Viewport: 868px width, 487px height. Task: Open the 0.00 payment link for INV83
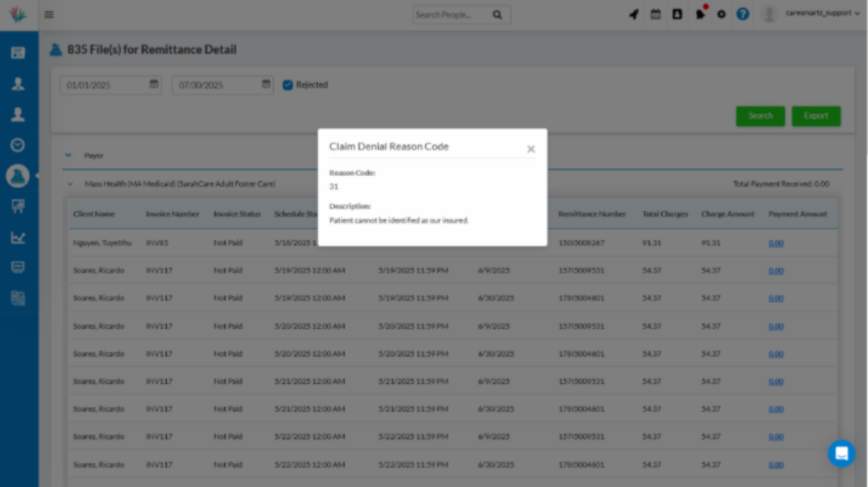click(776, 243)
